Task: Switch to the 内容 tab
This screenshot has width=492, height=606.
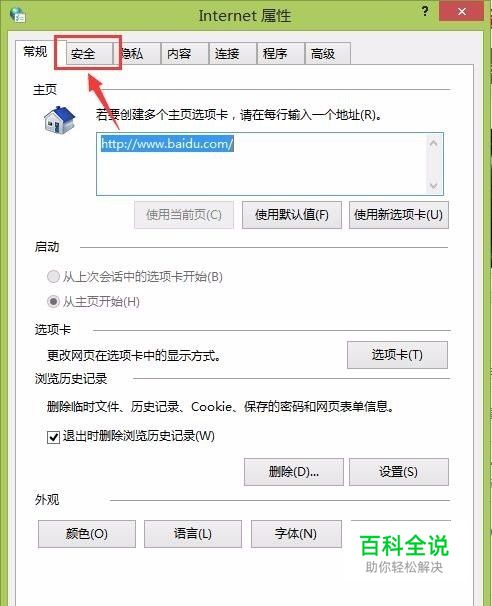Action: click(185, 54)
